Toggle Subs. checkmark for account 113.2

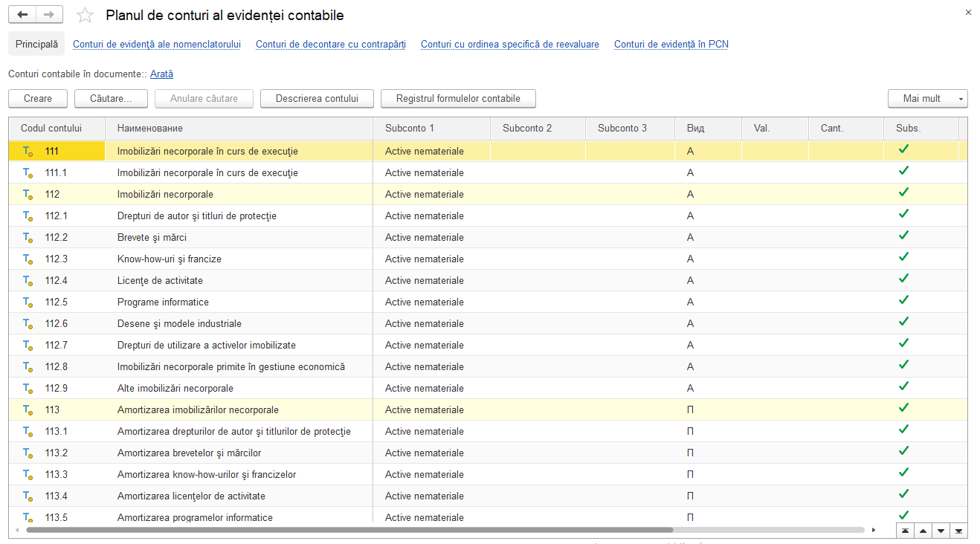903,451
